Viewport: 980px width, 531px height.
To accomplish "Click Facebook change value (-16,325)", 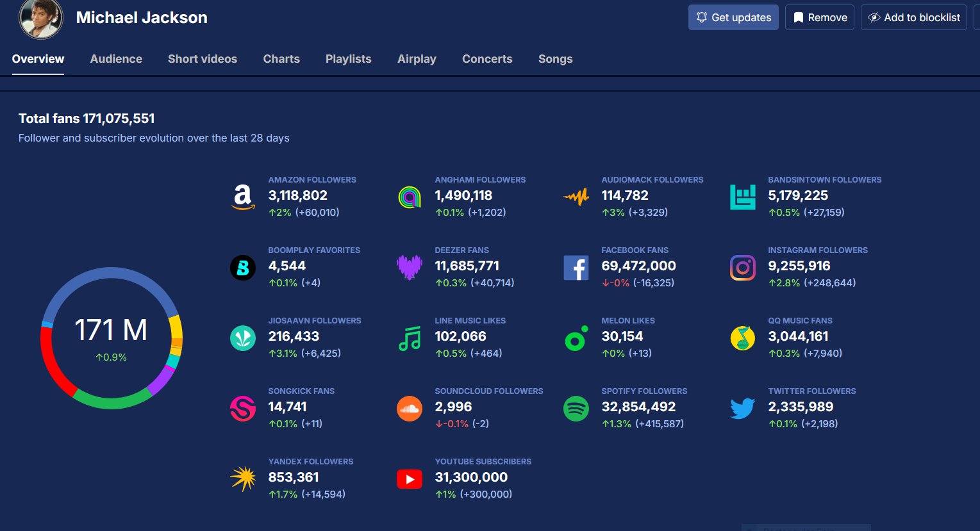I will click(654, 282).
